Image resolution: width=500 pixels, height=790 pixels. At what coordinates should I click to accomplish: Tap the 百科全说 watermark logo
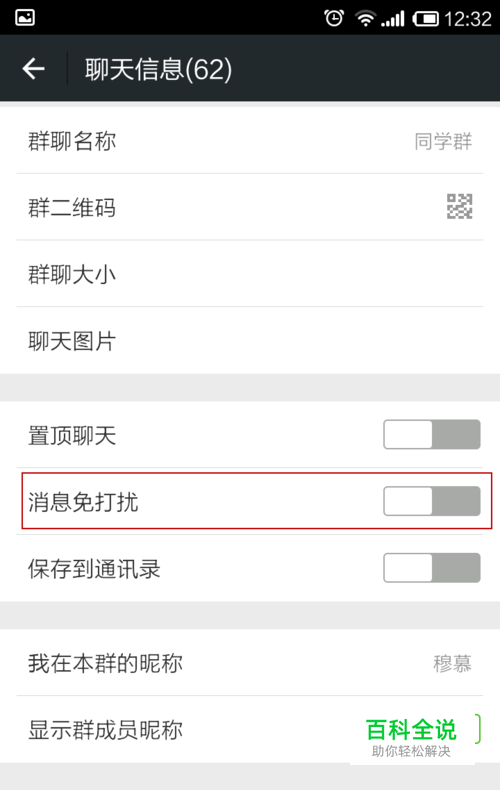point(411,737)
